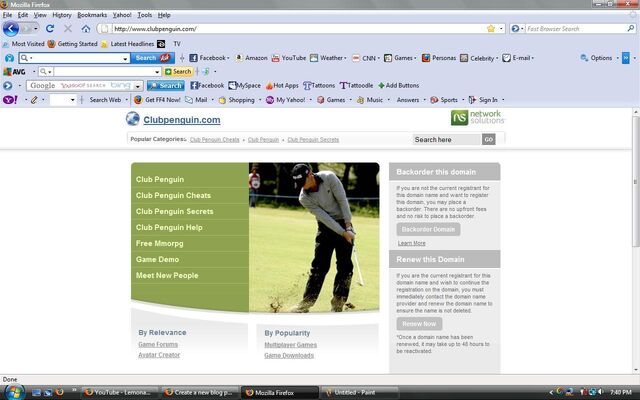640x400 pixels.
Task: Open the YouTube toolbar button
Action: tap(289, 58)
